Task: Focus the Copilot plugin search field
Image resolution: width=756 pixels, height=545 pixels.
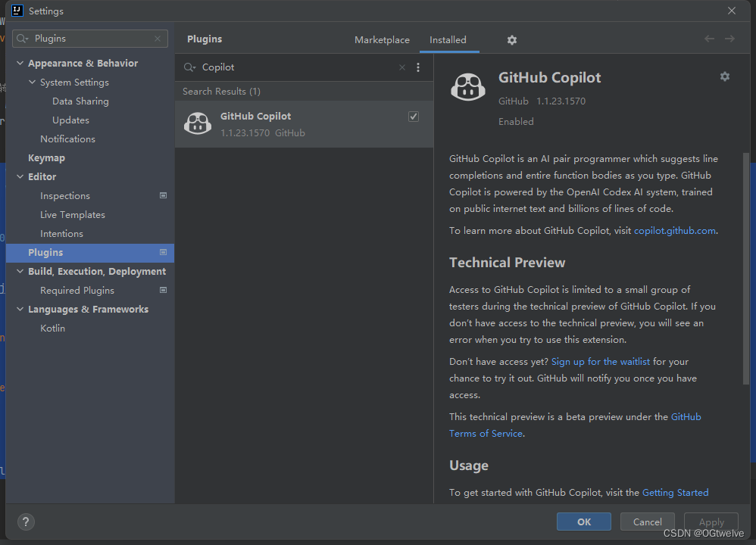Action: tap(299, 67)
